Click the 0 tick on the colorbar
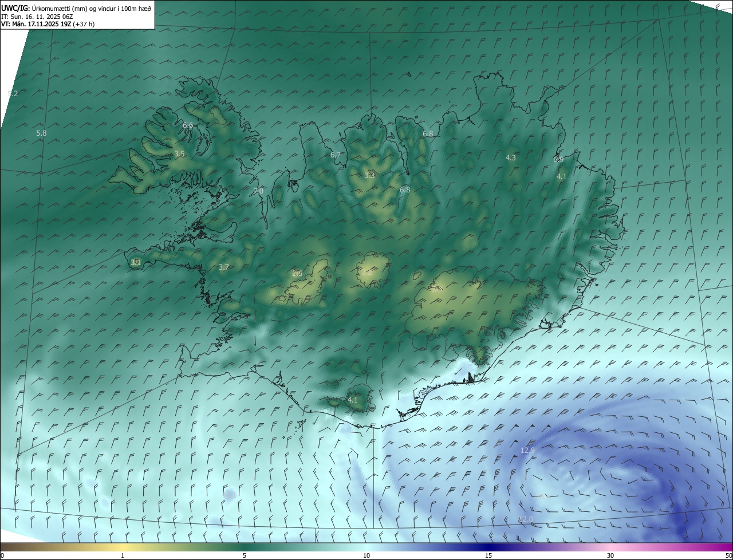The image size is (733, 560). point(2,555)
